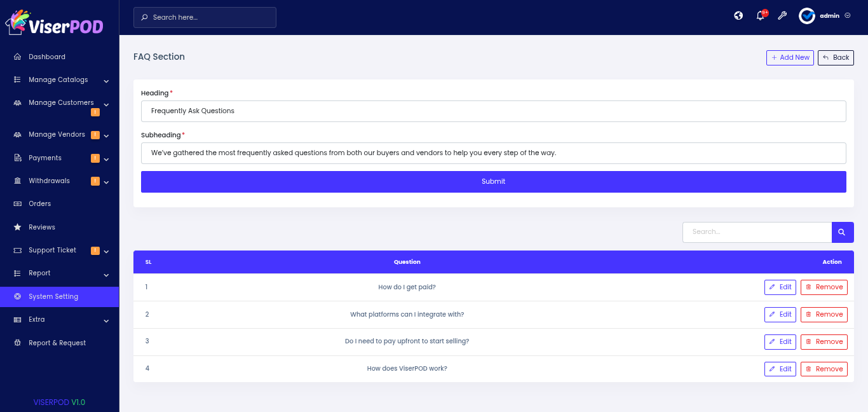Viewport: 868px width, 412px height.
Task: Click the Add New button
Action: tap(790, 57)
